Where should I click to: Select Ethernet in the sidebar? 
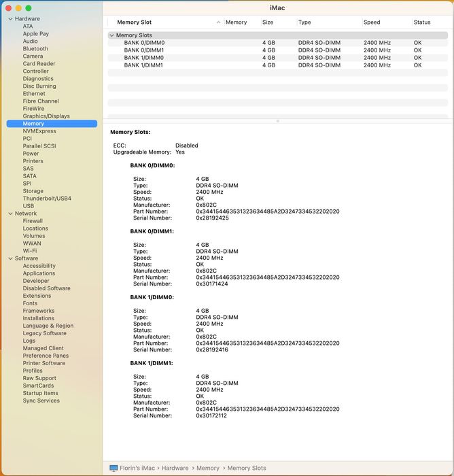[x=34, y=94]
